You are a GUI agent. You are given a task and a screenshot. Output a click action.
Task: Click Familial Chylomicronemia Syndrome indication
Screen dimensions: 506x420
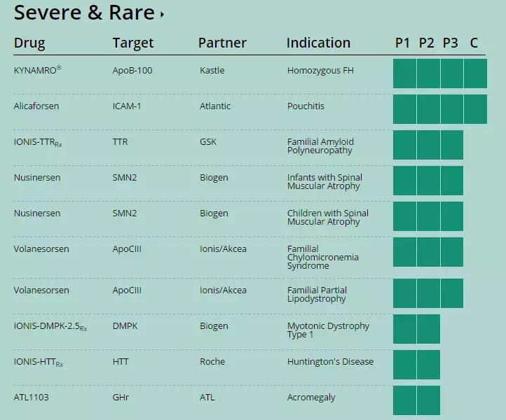pyautogui.click(x=322, y=257)
